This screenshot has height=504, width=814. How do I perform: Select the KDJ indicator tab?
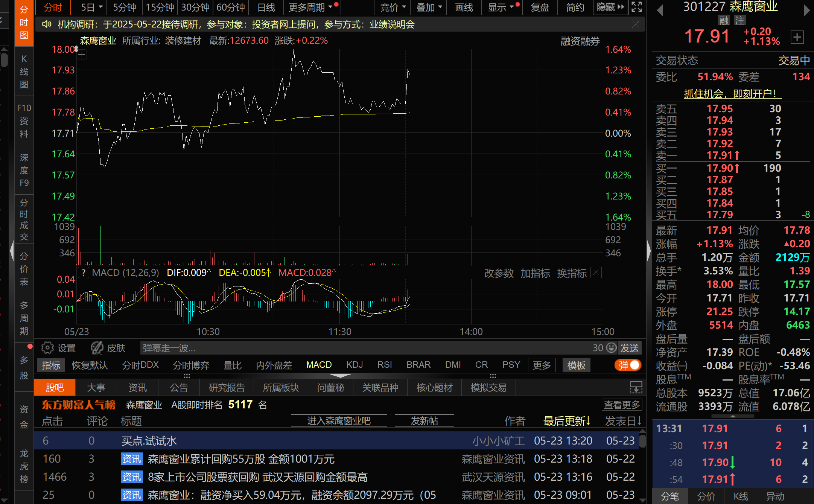point(355,365)
